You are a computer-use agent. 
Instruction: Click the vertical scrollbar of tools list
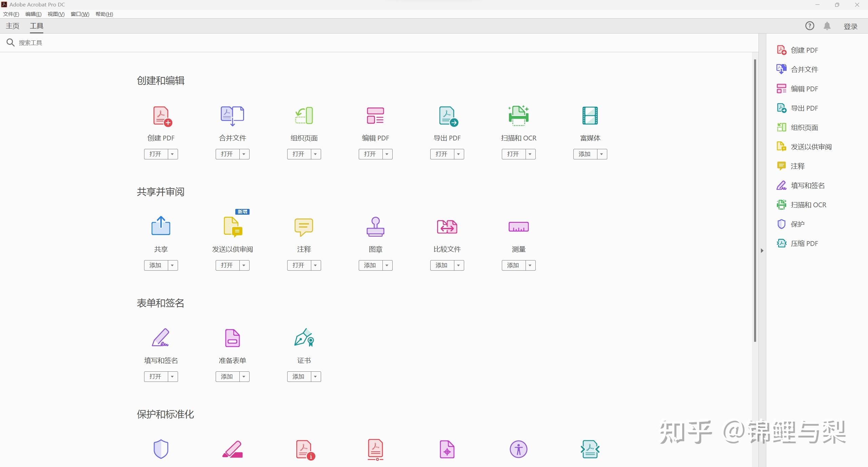pyautogui.click(x=755, y=200)
